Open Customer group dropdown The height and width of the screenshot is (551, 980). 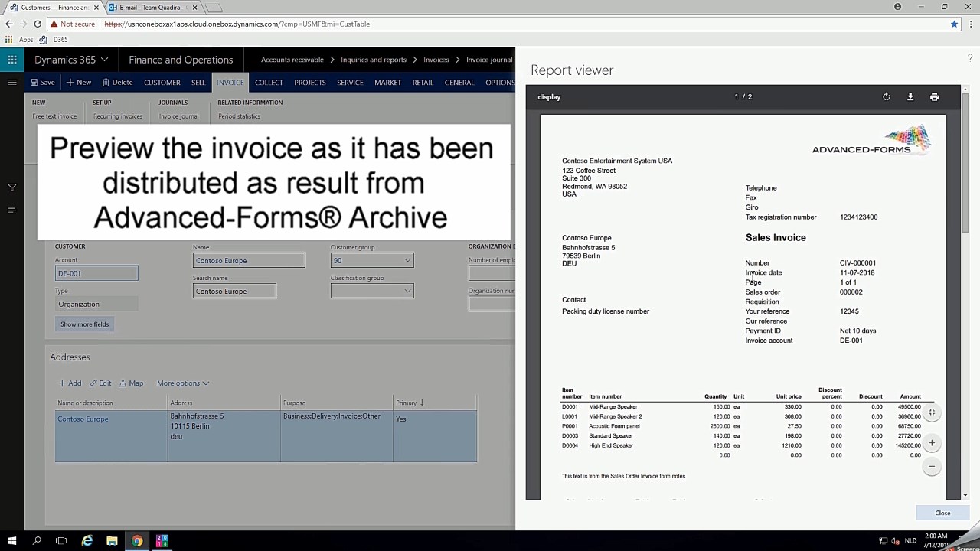[x=407, y=261]
